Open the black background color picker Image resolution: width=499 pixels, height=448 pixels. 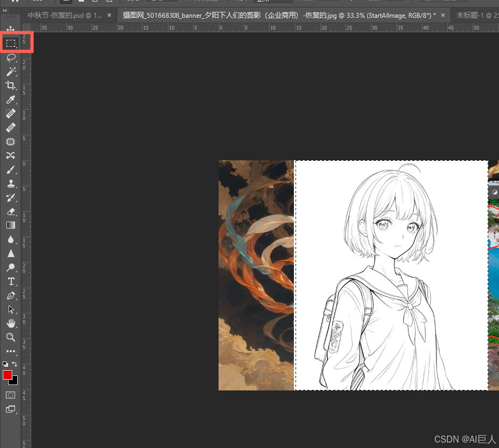pos(15,381)
